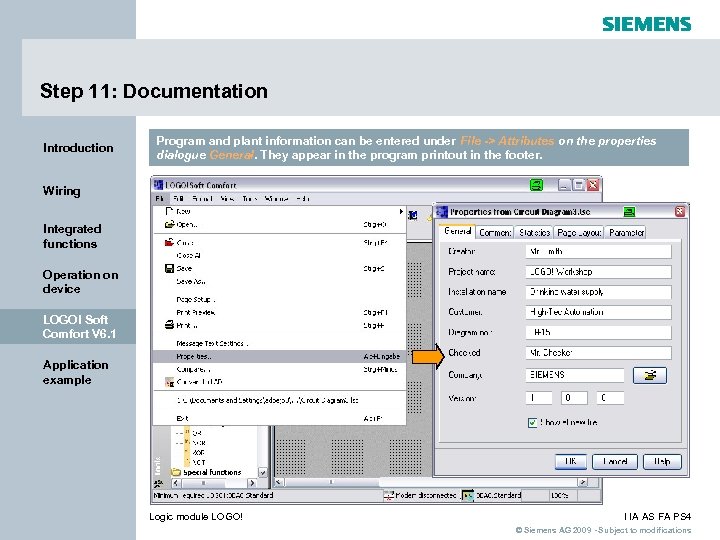Image resolution: width=720 pixels, height=540 pixels.
Task: Choose Page Setup... from the File menu
Action: (x=279, y=299)
